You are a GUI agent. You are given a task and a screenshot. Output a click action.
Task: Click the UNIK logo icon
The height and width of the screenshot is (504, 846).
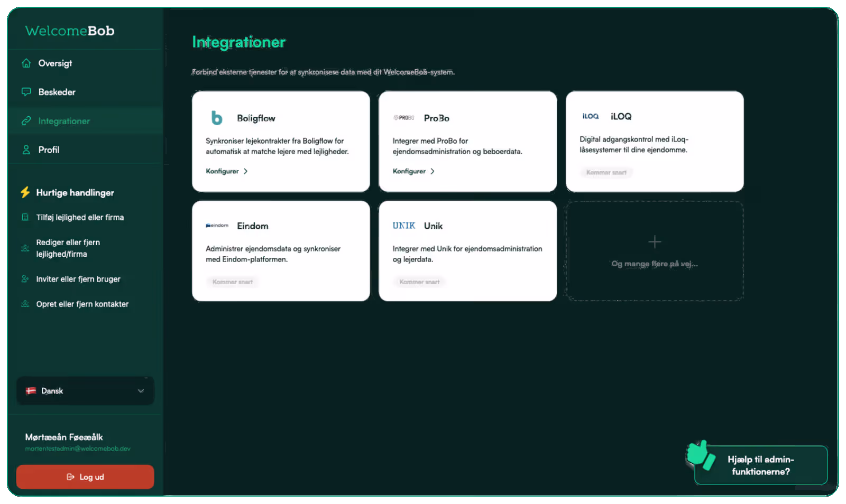click(x=404, y=226)
